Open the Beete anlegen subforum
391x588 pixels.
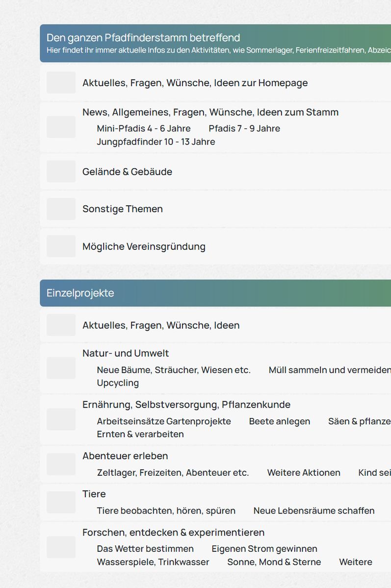(280, 421)
